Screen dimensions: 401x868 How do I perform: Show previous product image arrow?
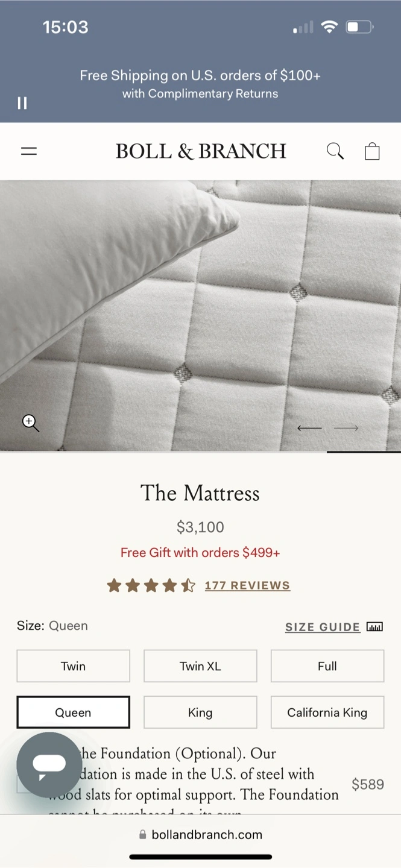coord(309,428)
